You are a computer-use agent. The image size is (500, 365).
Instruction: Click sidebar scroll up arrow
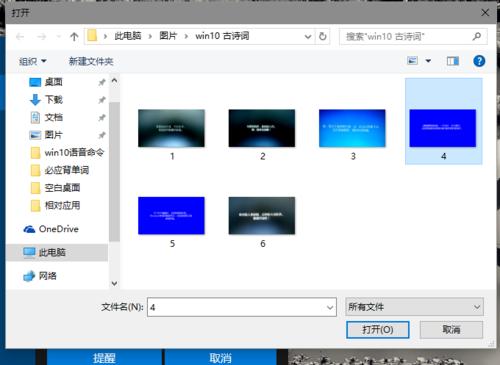coord(114,80)
